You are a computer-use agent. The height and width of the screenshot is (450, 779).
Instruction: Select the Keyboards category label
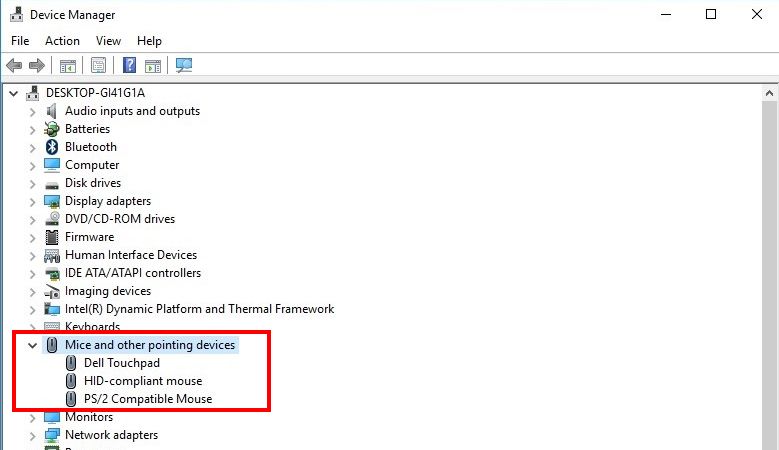tap(92, 326)
